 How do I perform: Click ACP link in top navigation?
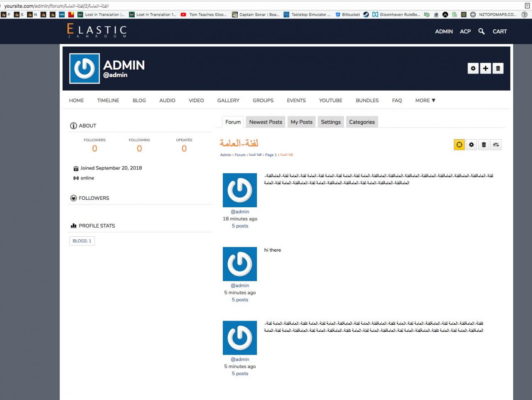465,31
